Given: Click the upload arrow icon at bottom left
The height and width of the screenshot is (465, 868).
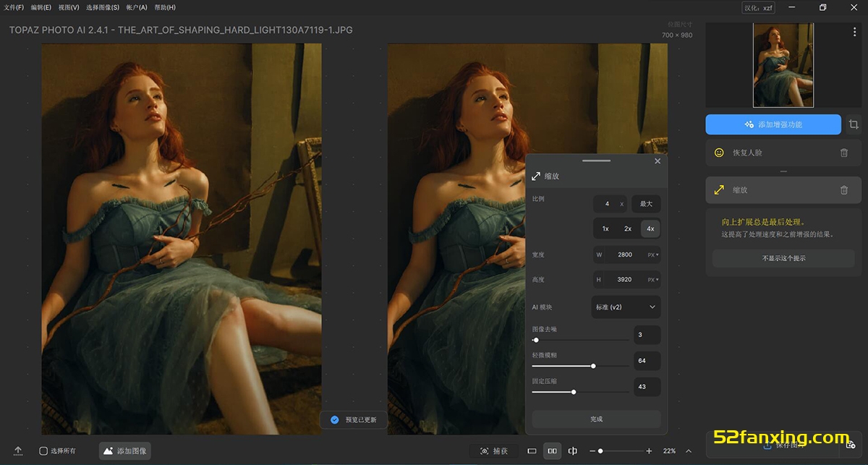Looking at the screenshot, I should click(18, 451).
